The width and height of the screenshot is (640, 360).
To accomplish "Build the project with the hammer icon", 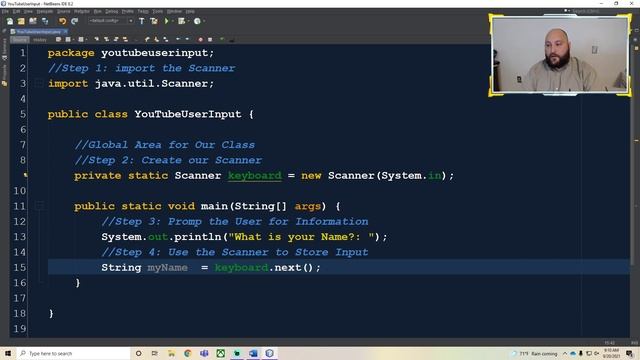I will tap(142, 21).
